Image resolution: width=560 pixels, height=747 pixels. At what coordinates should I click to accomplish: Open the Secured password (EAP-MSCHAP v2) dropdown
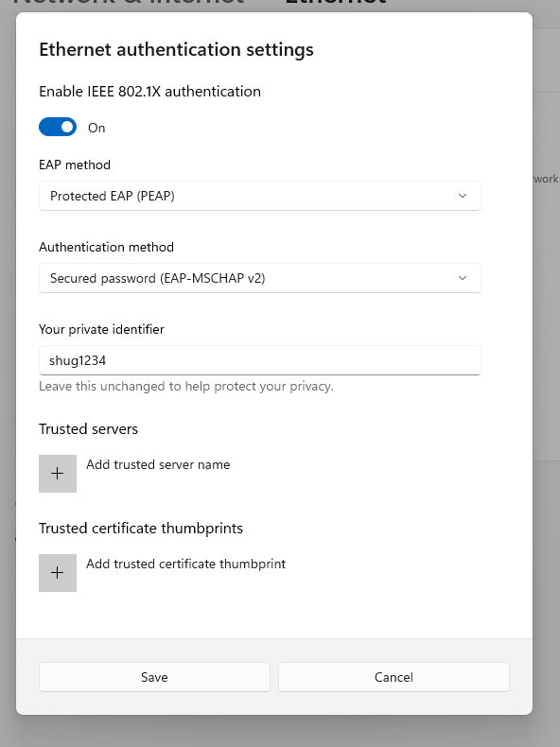pyautogui.click(x=260, y=278)
